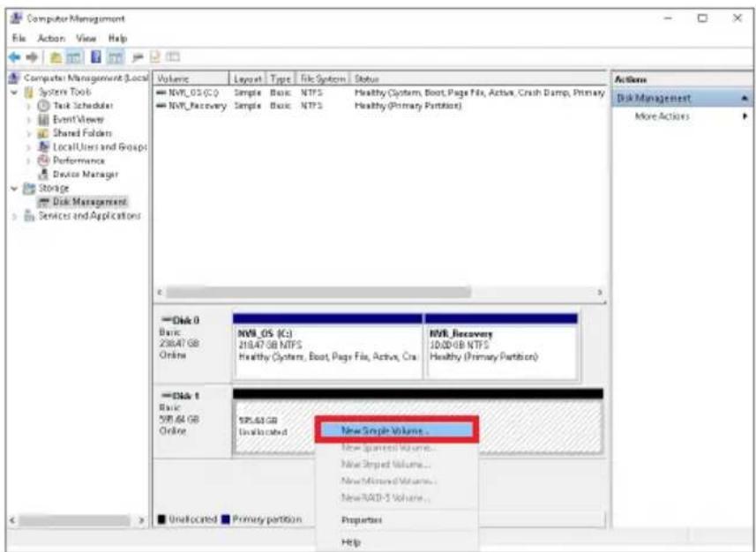Sort by the Layout column header
Image resolution: width=756 pixels, height=552 pixels.
(x=248, y=78)
